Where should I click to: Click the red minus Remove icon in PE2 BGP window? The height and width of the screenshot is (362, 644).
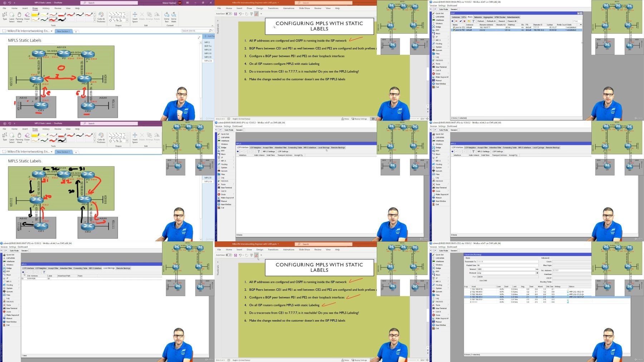pyautogui.click(x=457, y=21)
